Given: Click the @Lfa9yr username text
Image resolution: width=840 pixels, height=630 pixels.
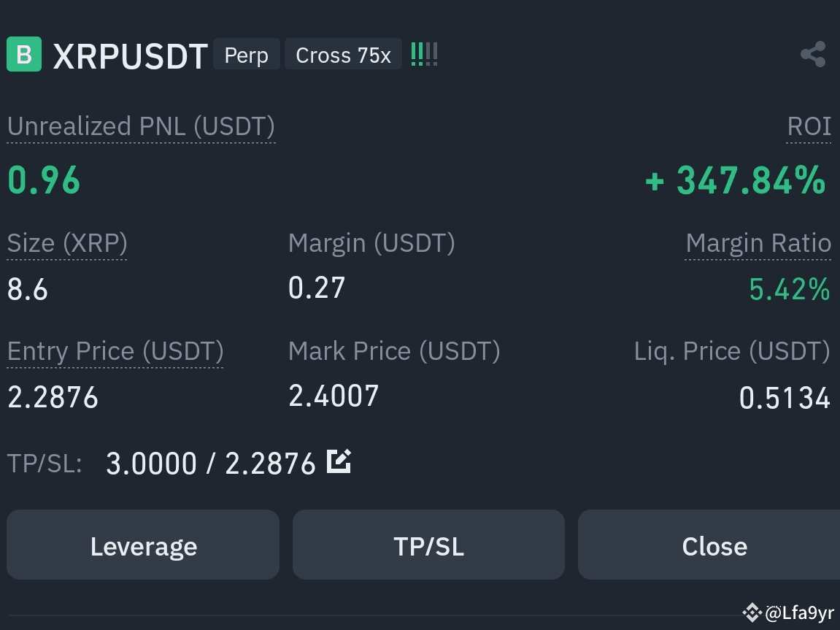Looking at the screenshot, I should pyautogui.click(x=801, y=612).
